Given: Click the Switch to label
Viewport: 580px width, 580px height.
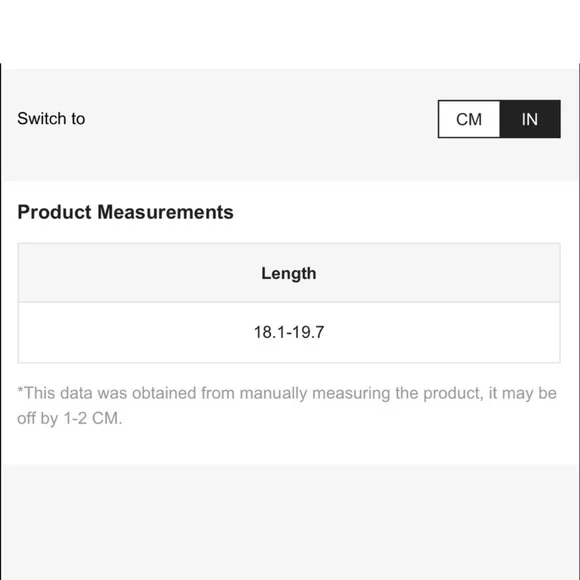Looking at the screenshot, I should 51,119.
